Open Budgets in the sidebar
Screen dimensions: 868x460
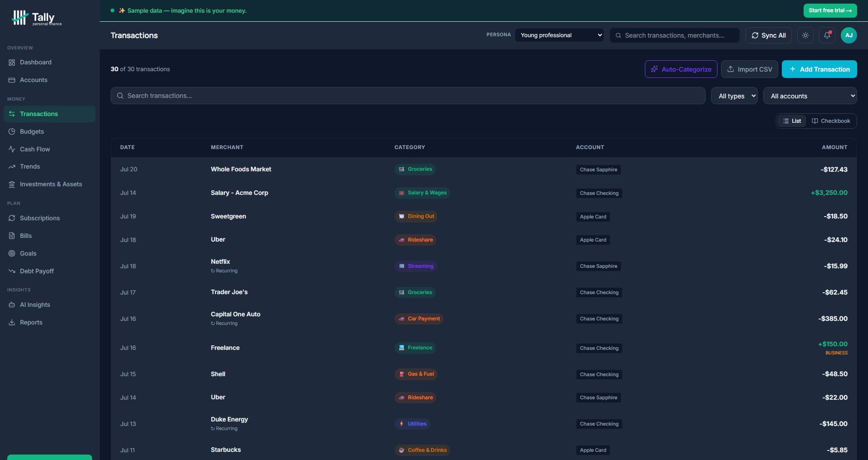pos(49,132)
